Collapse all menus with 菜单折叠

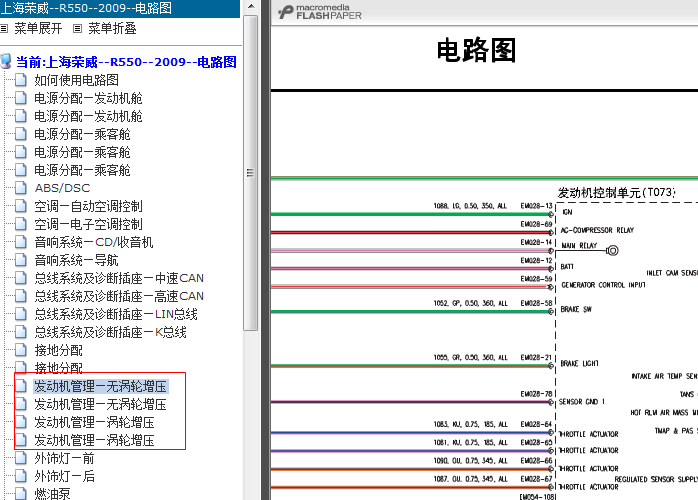point(112,28)
